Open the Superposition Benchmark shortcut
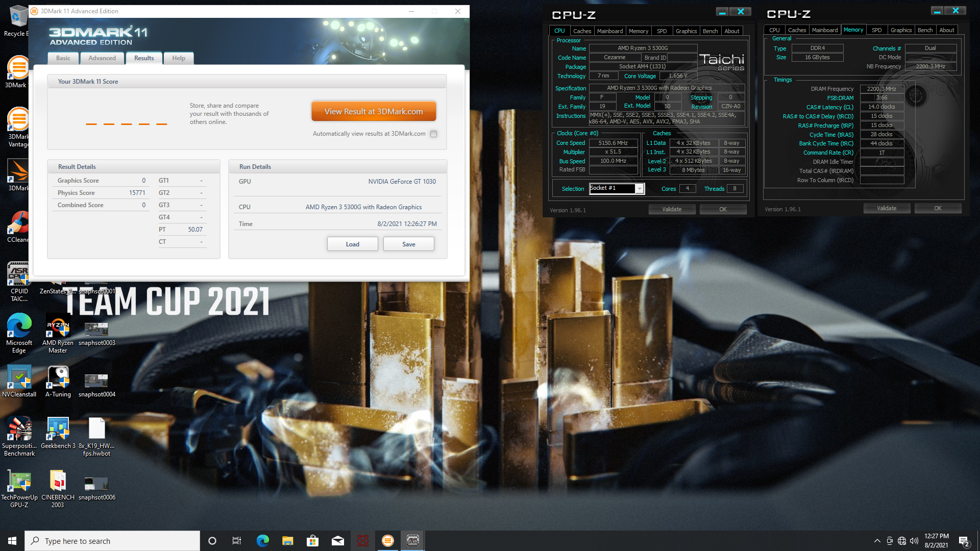This screenshot has width=980, height=551. (x=19, y=437)
